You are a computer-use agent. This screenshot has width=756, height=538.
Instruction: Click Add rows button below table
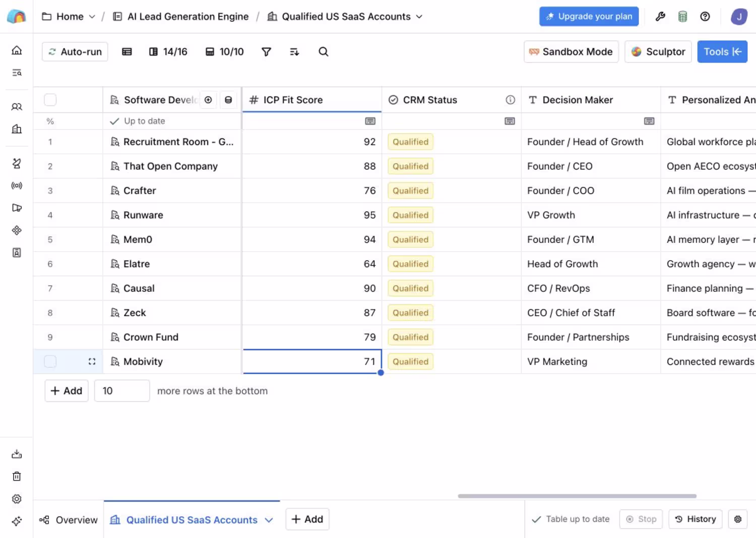click(x=67, y=391)
